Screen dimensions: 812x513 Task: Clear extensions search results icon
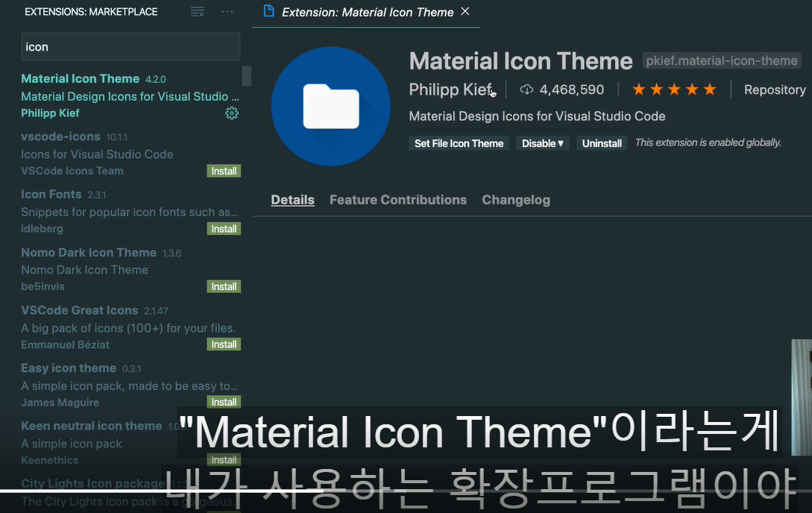pyautogui.click(x=198, y=12)
